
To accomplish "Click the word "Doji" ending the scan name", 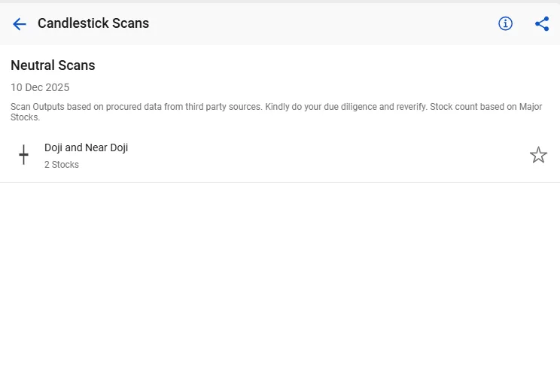I will [119, 147].
